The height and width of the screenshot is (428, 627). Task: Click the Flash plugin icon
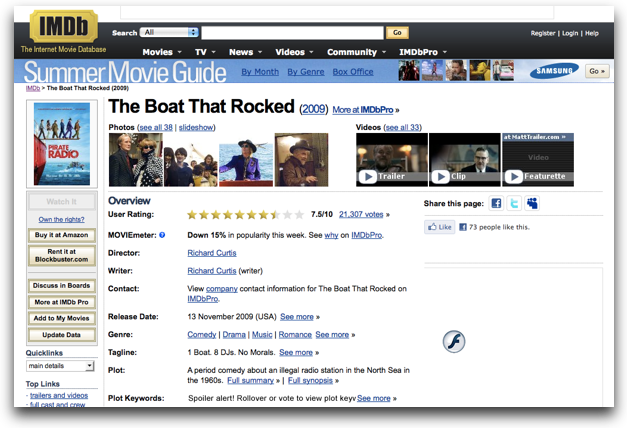point(454,341)
